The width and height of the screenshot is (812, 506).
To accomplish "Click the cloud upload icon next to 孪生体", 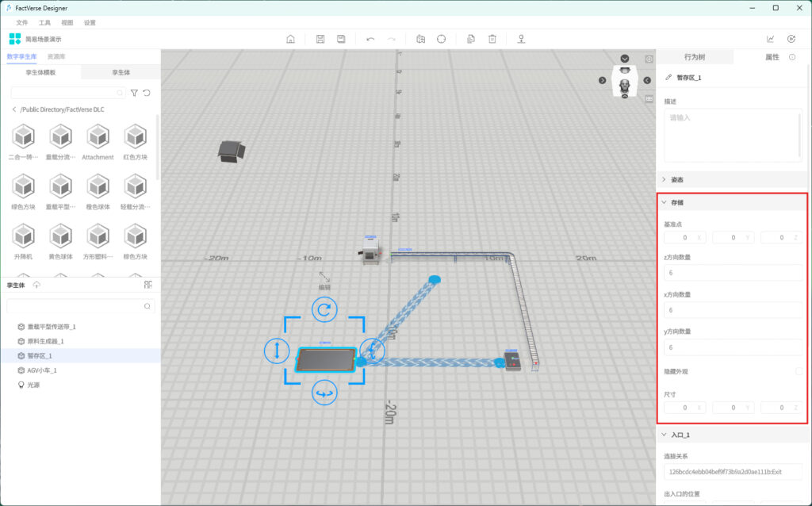I will (36, 285).
